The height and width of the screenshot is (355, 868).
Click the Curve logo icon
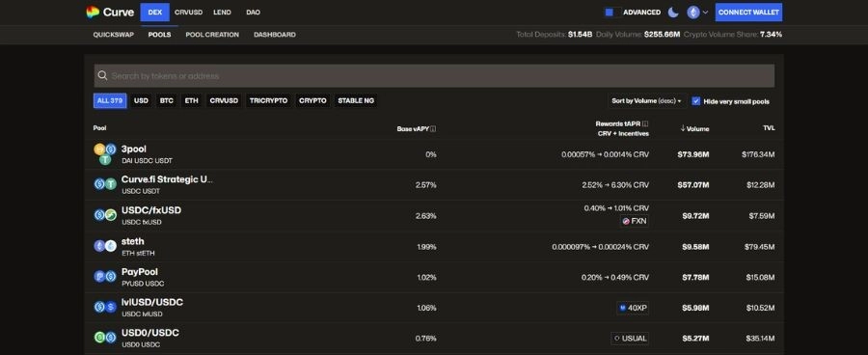click(x=93, y=13)
